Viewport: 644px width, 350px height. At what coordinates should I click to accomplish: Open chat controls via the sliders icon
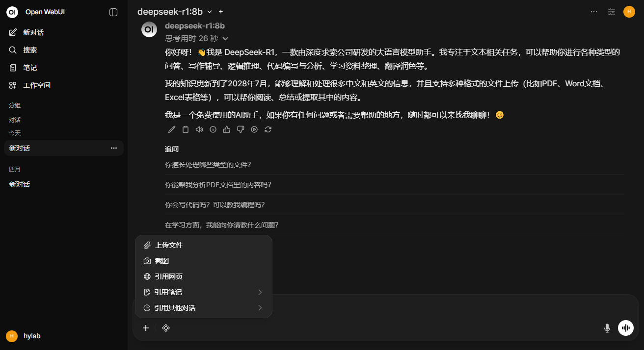click(x=611, y=11)
